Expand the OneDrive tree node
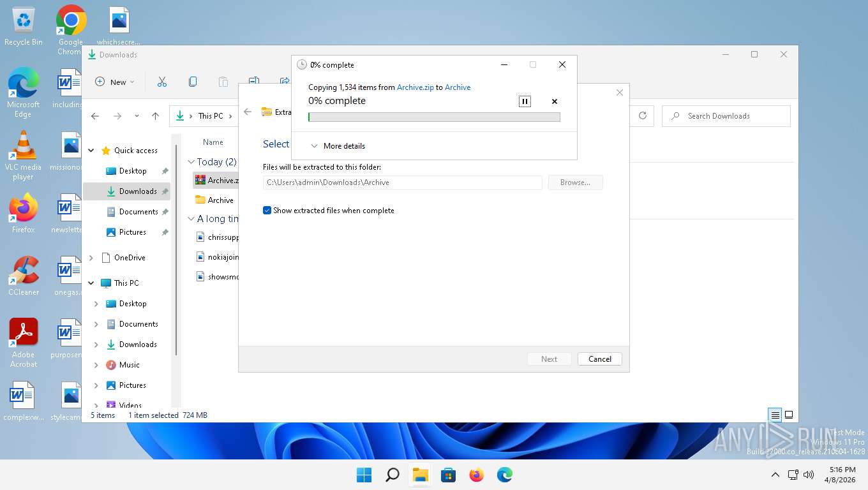Viewport: 868px width, 490px height. (x=91, y=258)
